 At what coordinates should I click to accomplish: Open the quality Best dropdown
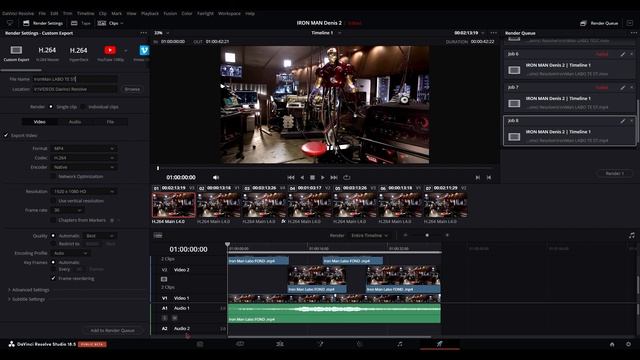[x=100, y=236]
